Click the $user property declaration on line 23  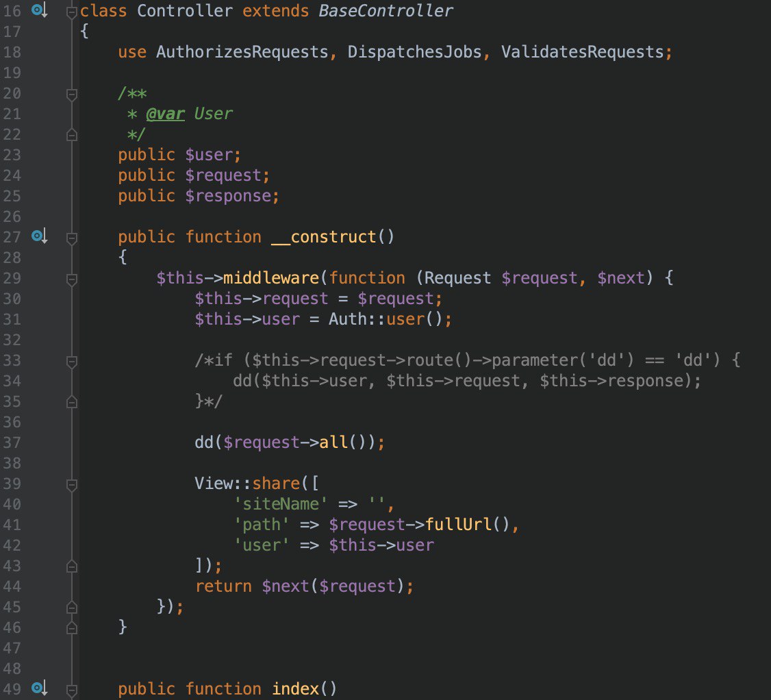click(x=208, y=155)
